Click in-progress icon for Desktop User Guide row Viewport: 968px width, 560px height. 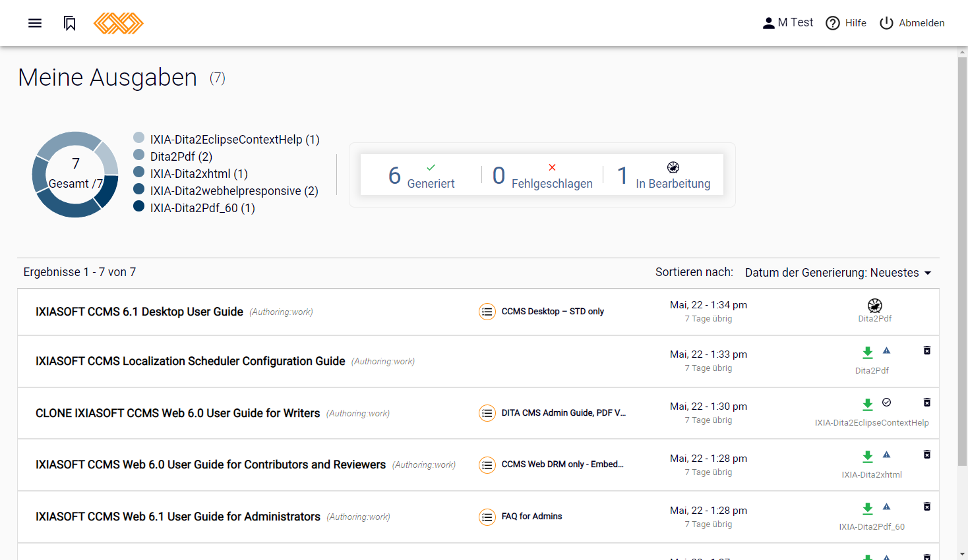coord(875,305)
